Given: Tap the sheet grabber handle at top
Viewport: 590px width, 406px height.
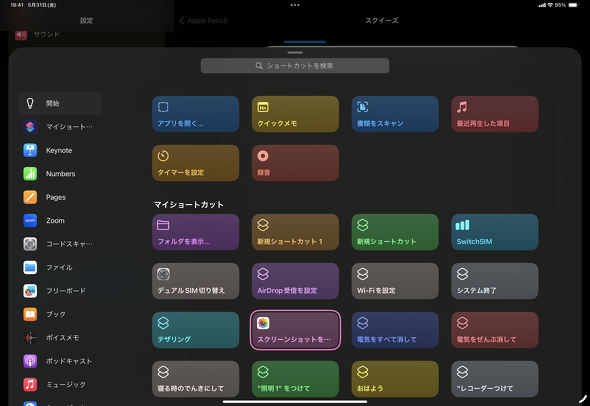Looking at the screenshot, I should pos(295,52).
